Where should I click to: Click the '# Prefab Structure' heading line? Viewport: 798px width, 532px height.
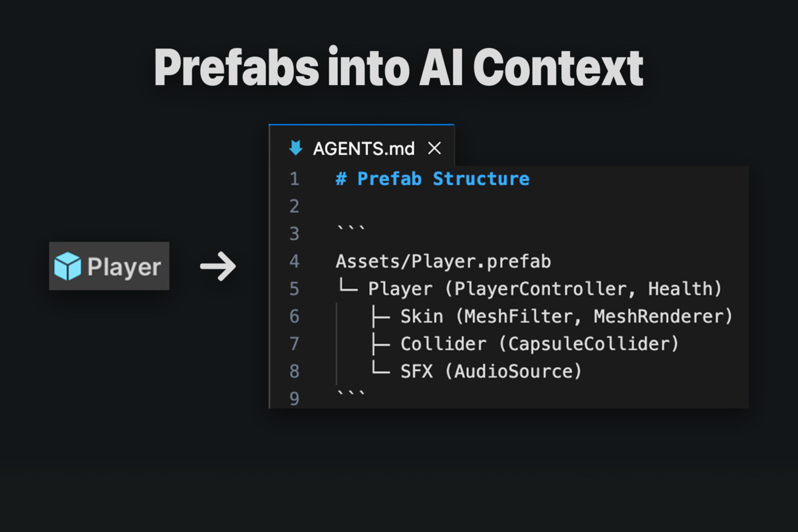(433, 179)
